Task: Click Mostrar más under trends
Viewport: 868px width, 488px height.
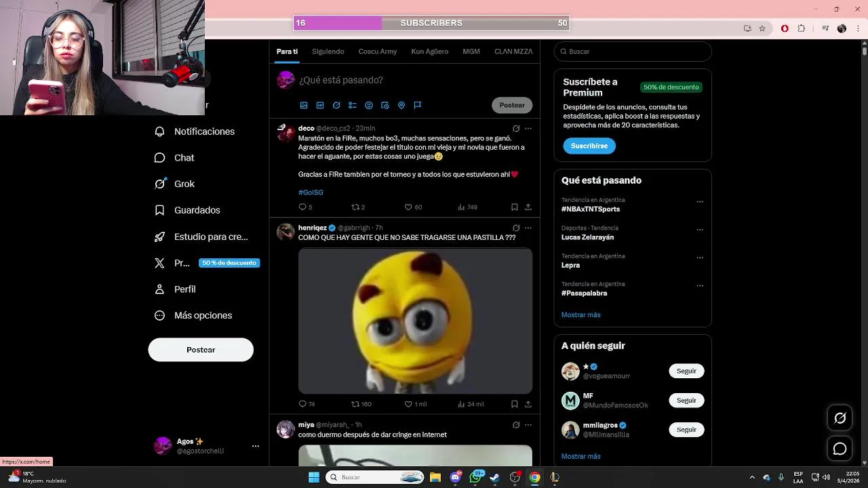Action: pos(580,314)
